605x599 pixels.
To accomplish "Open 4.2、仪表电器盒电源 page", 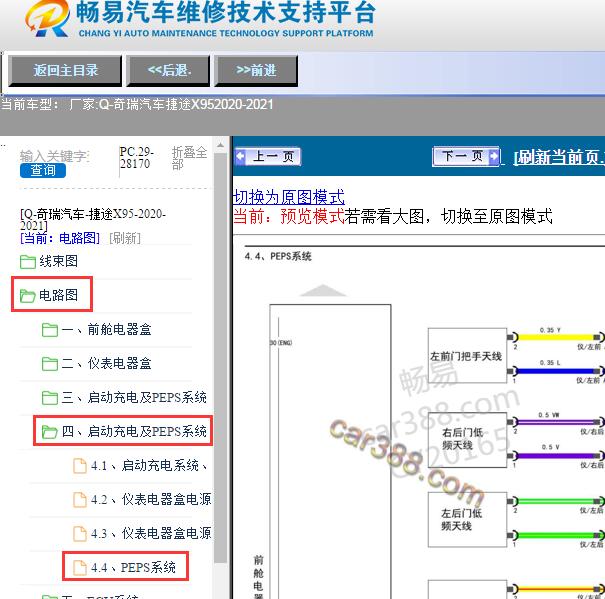I will pyautogui.click(x=151, y=499).
